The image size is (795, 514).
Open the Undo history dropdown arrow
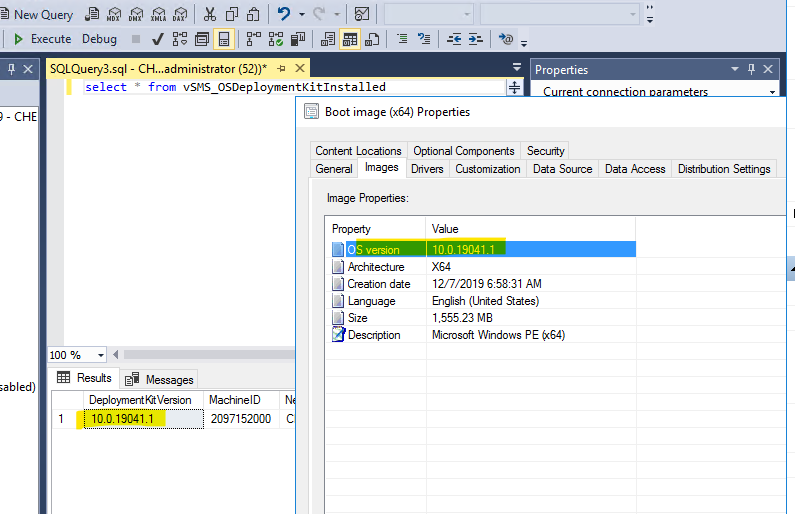click(302, 14)
